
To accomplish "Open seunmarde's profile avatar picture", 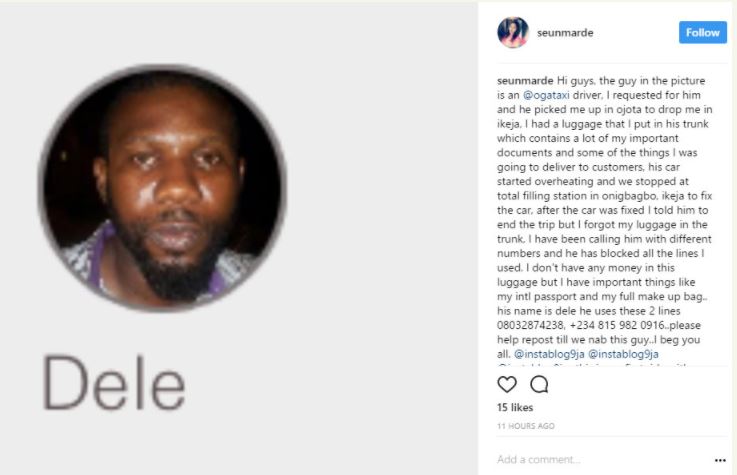I will [513, 32].
